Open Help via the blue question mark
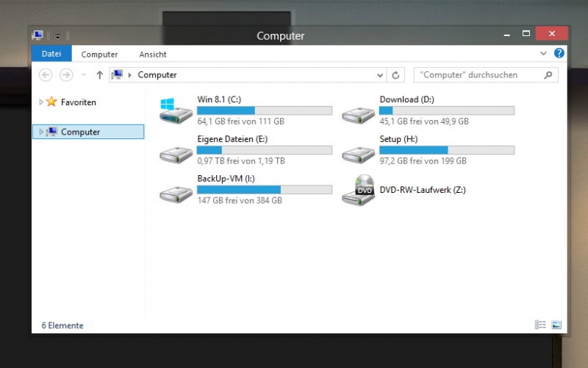The image size is (588, 368). pyautogui.click(x=559, y=53)
